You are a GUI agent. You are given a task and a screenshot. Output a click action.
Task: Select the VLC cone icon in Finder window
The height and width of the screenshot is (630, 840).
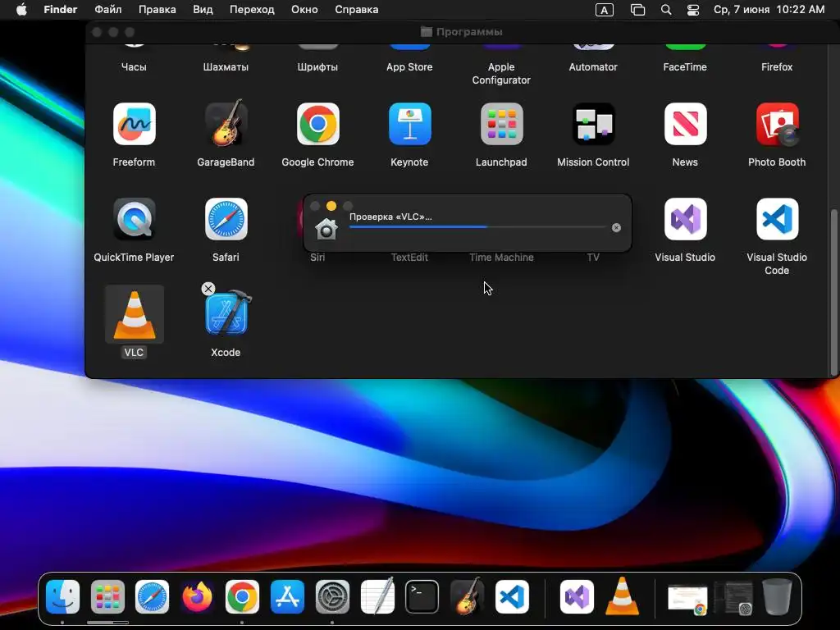point(134,314)
